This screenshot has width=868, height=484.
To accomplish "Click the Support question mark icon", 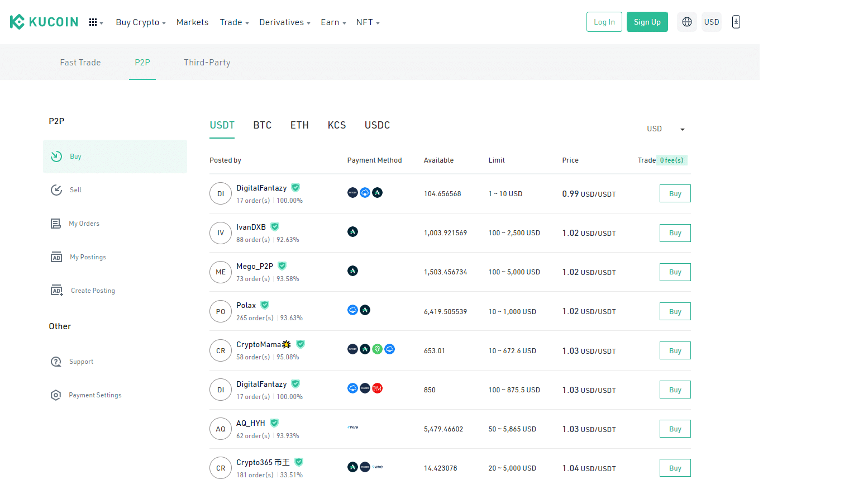I will point(56,362).
